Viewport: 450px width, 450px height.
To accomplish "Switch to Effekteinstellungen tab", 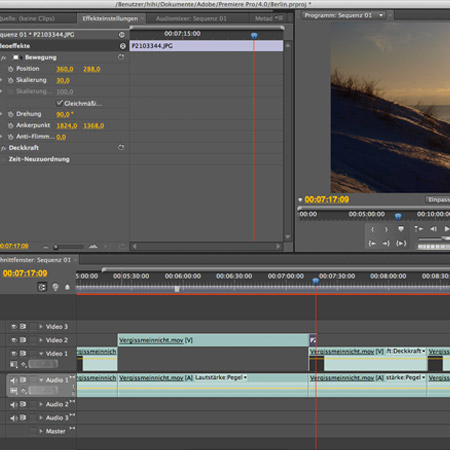I will tap(110, 19).
